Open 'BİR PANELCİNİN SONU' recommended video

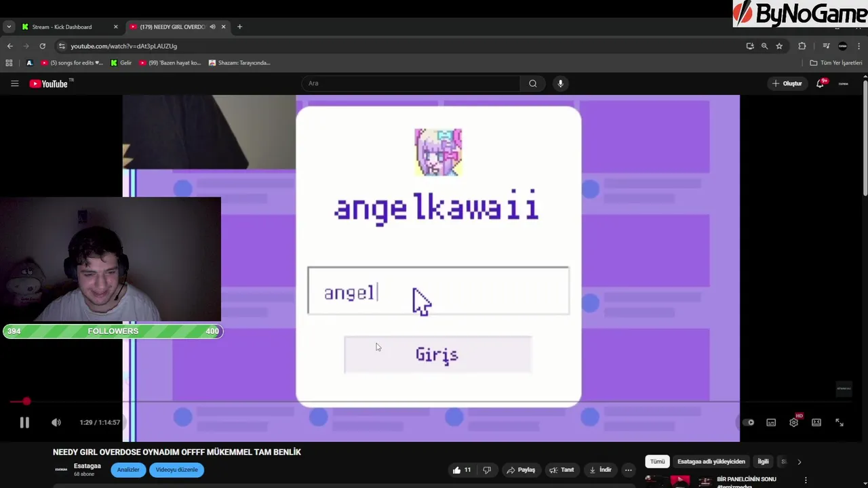[747, 479]
